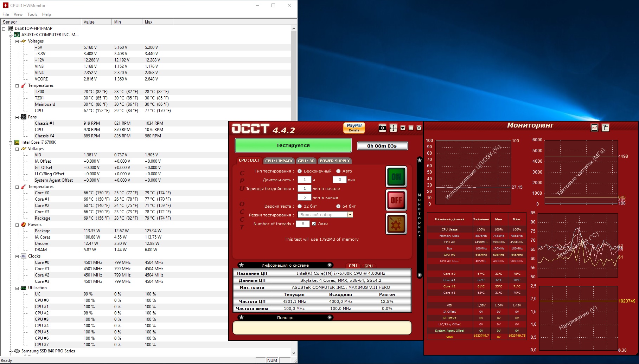Click the graph icon in Мониторинг header
The image size is (639, 364).
(594, 128)
